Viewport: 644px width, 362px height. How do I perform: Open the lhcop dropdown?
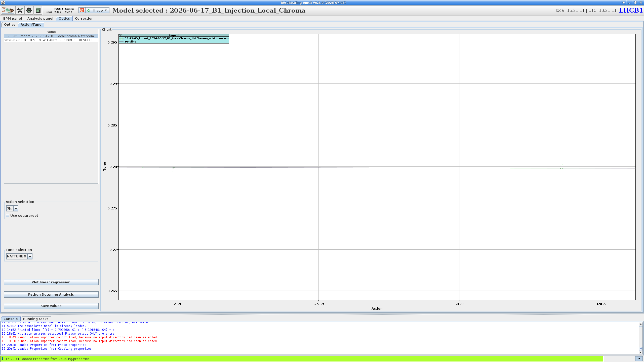(101, 10)
